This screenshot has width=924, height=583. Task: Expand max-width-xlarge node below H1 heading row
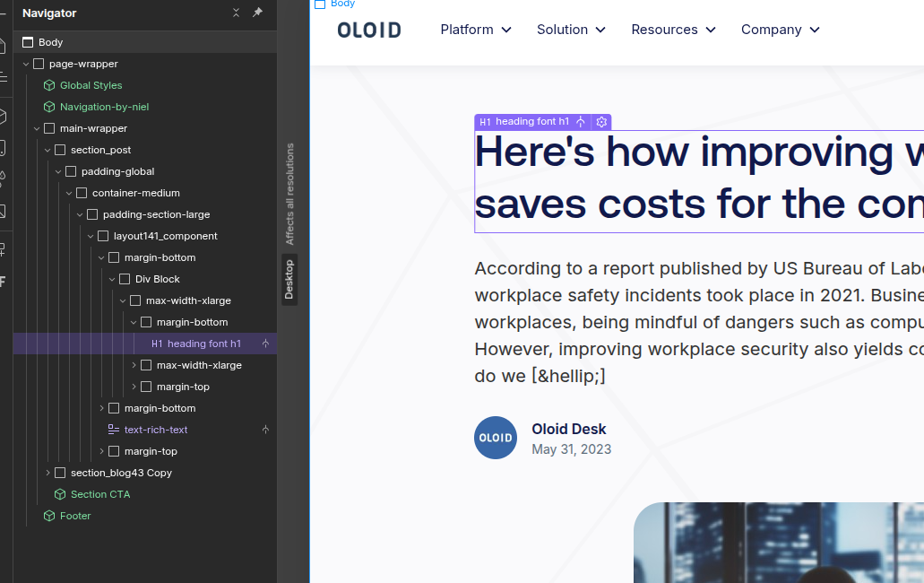(x=134, y=365)
